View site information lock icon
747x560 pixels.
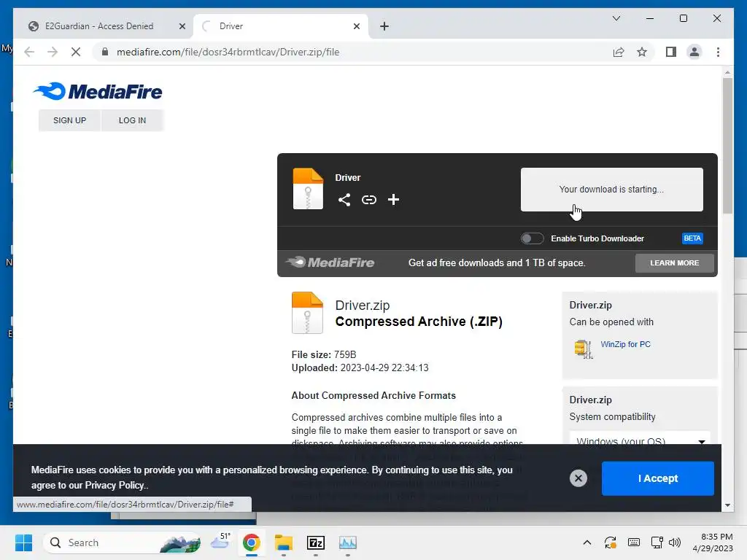coord(105,52)
